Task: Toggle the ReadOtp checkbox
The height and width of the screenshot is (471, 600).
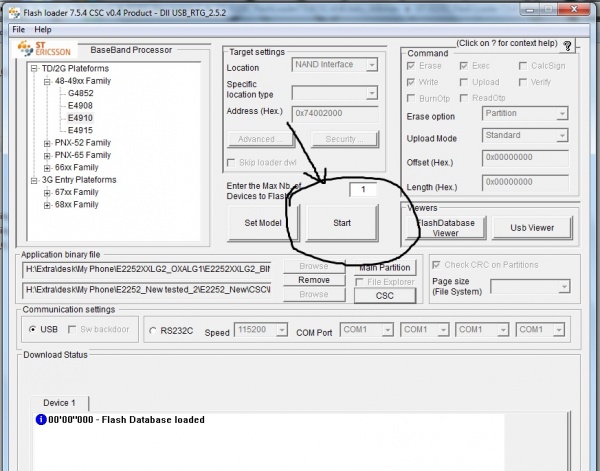Action: click(464, 98)
